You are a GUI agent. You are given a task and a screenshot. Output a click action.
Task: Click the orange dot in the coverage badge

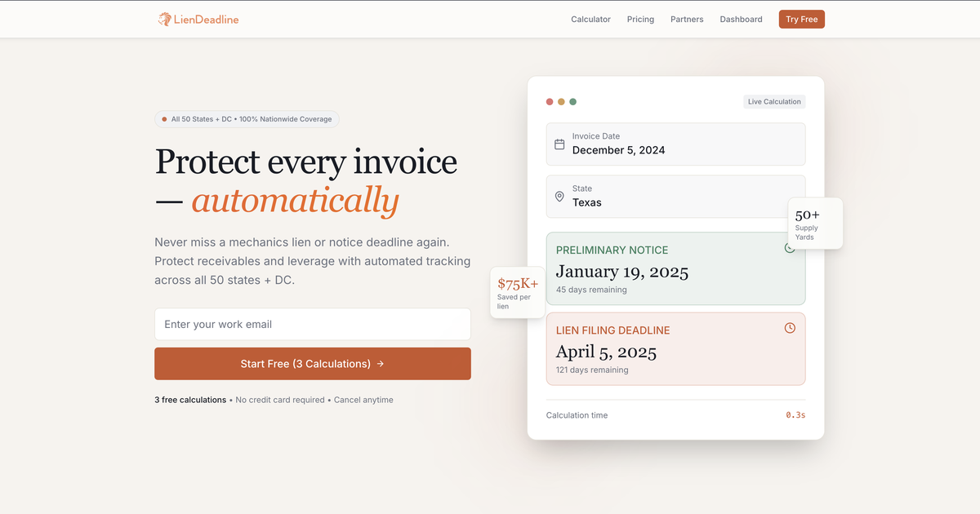164,119
